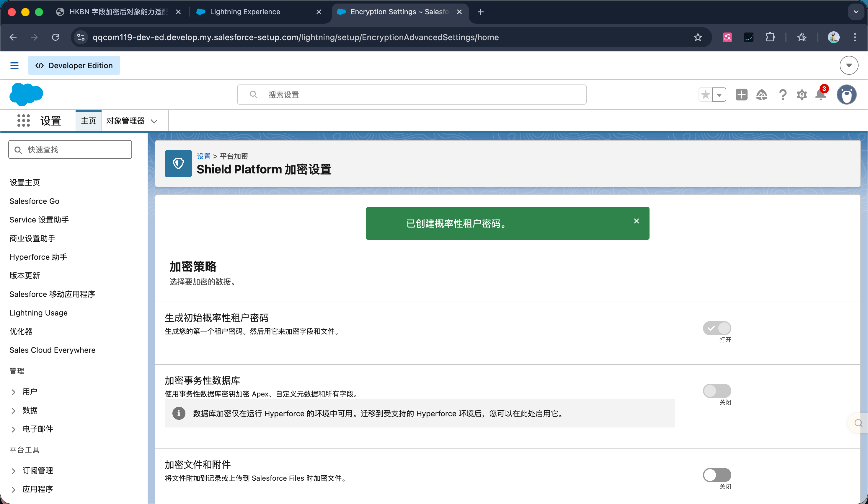Click the Developer Edition badge
Viewport: 868px width, 504px height.
tap(74, 65)
